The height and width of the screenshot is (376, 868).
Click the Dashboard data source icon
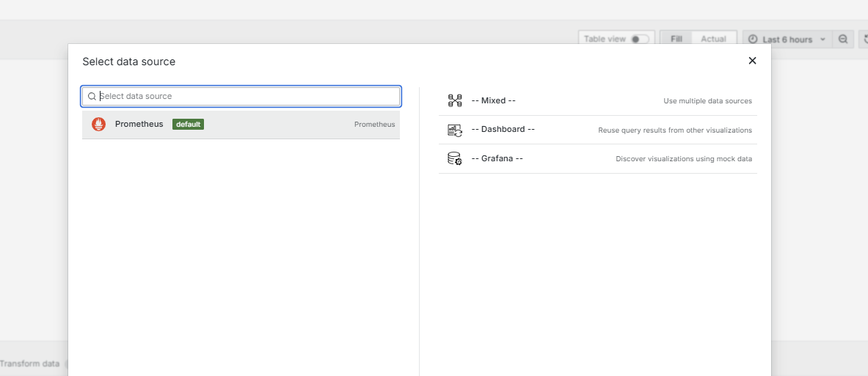454,130
